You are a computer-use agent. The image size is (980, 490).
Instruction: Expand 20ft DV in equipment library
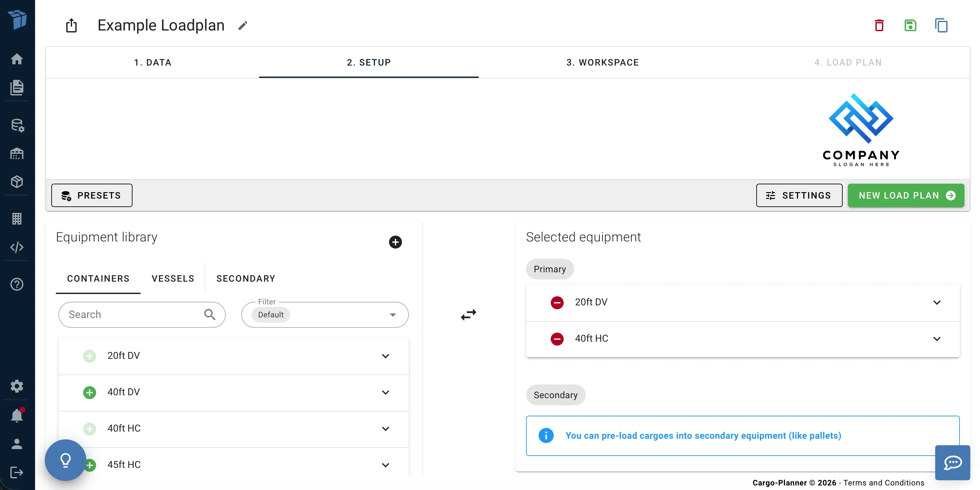pyautogui.click(x=385, y=356)
